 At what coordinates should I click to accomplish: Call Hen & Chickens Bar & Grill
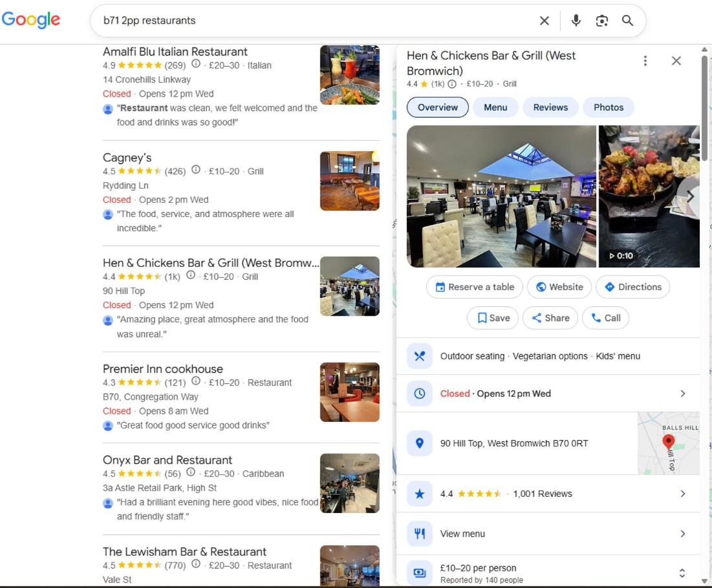click(606, 318)
